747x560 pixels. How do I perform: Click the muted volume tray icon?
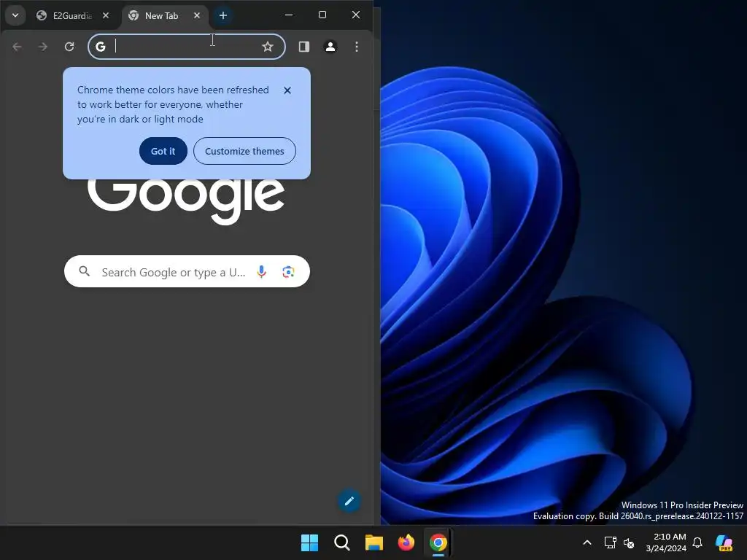pos(629,542)
